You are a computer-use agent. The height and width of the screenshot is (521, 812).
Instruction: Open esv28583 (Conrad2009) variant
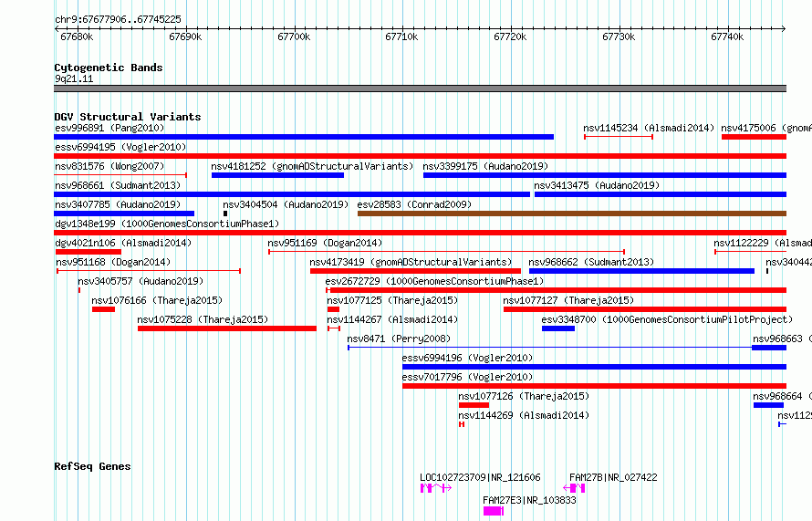(414, 204)
